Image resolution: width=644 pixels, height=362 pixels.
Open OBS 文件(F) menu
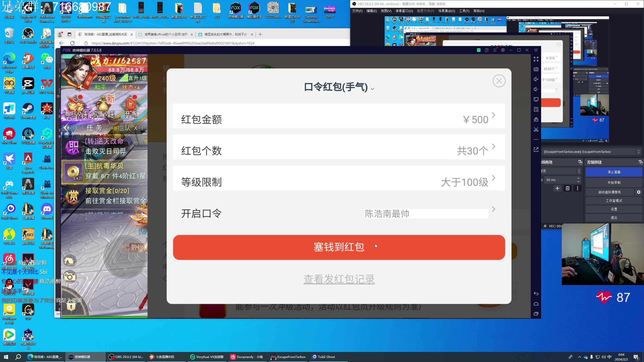click(x=357, y=11)
